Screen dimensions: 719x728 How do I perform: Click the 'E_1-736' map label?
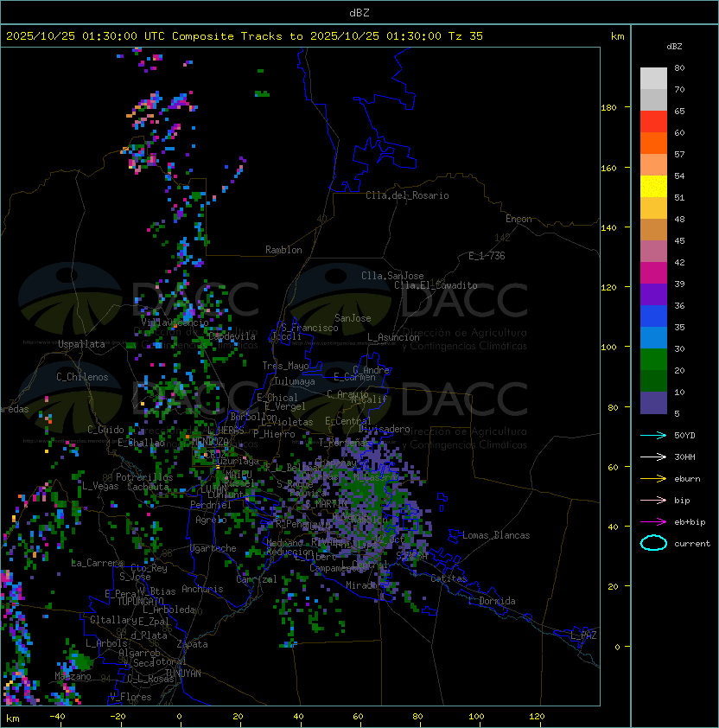tap(487, 256)
